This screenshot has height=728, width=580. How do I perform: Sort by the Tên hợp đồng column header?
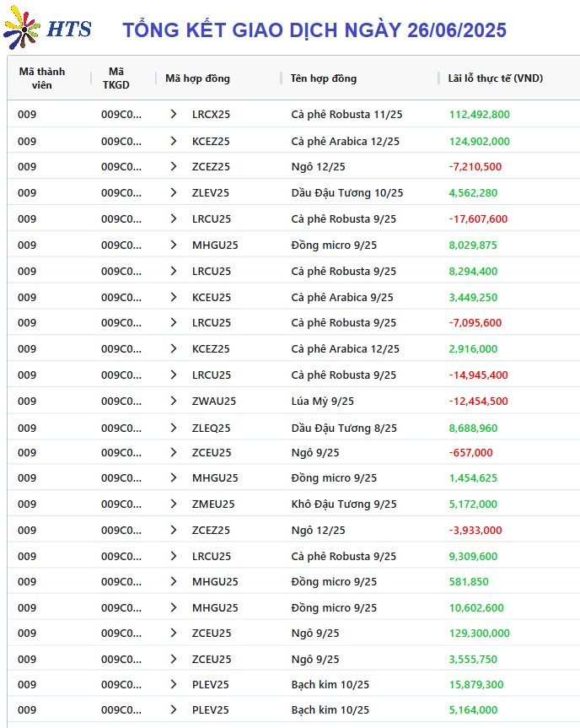pos(324,78)
